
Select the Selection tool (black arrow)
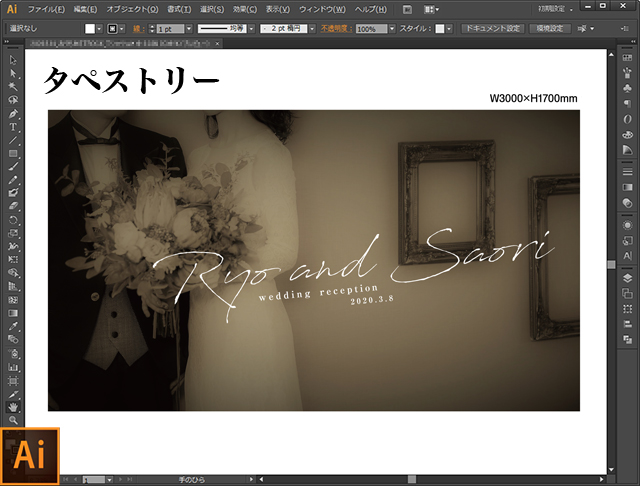click(13, 60)
